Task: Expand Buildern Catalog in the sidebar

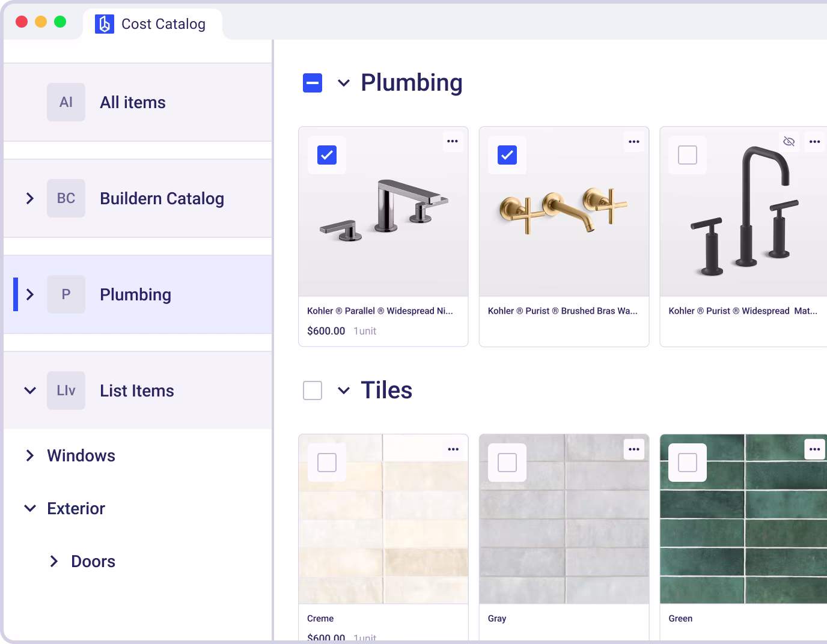Action: [x=30, y=198]
